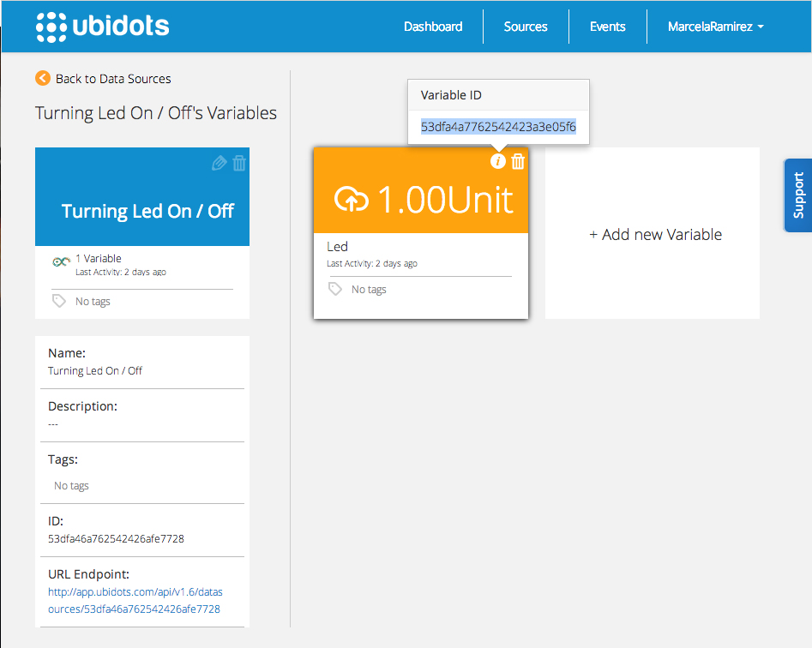
Task: Click the Arduino infinity icon
Action: tap(61, 261)
